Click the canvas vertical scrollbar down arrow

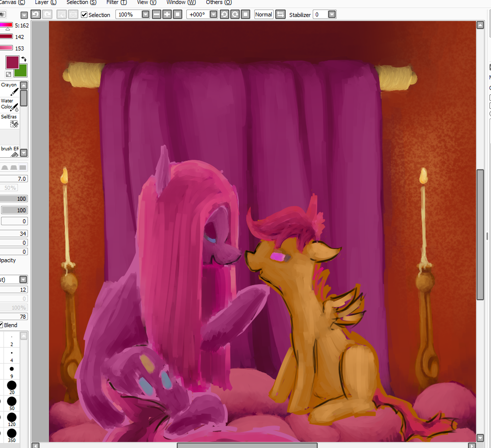coord(481,438)
